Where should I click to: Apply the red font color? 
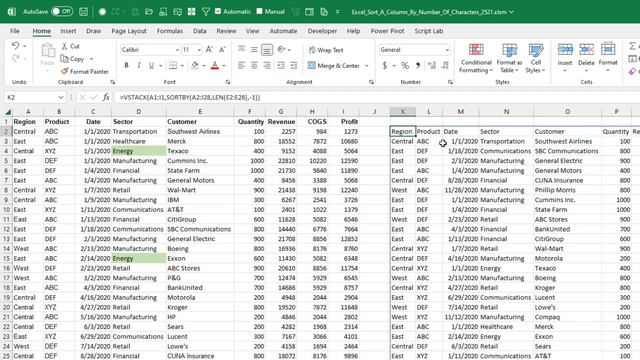click(x=215, y=65)
